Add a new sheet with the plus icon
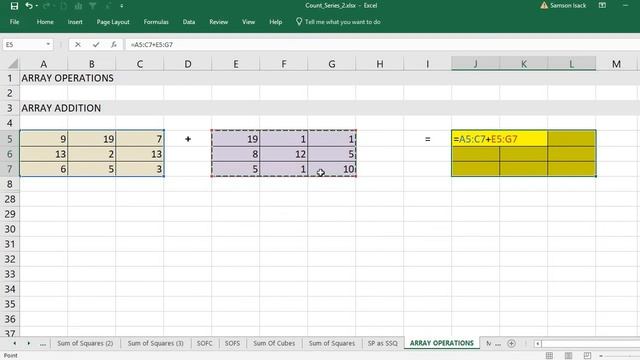The height and width of the screenshot is (360, 640). 511,344
